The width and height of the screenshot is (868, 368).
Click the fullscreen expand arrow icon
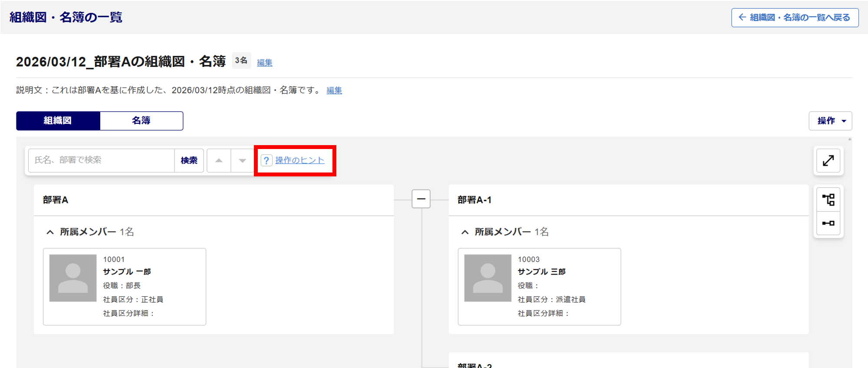click(x=828, y=161)
